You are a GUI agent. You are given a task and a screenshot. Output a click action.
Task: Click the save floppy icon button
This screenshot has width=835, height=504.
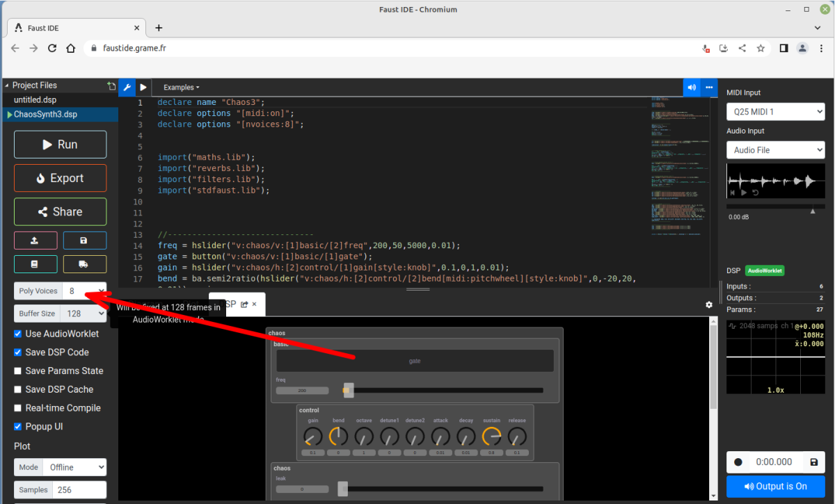coord(85,241)
